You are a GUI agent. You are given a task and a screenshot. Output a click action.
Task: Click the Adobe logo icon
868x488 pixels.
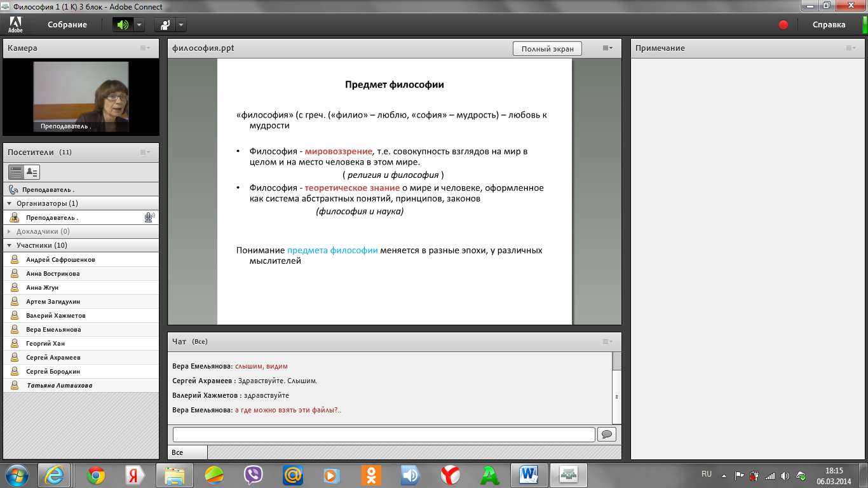click(15, 25)
